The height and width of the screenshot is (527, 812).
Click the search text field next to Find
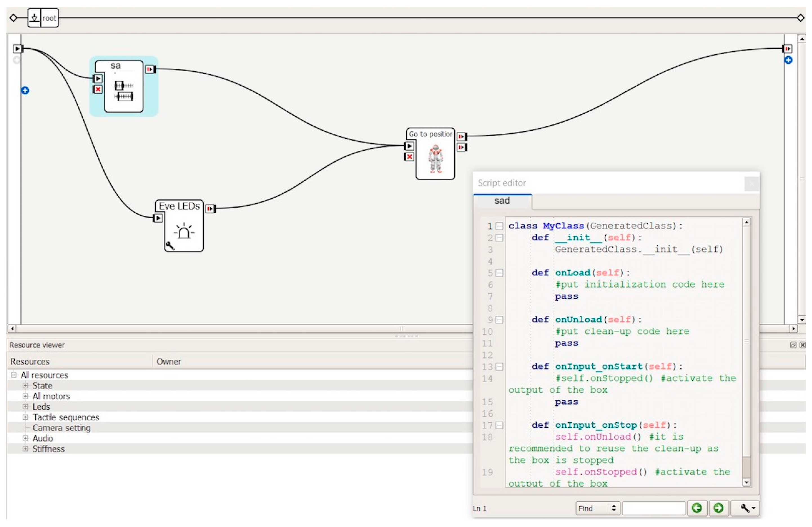653,509
